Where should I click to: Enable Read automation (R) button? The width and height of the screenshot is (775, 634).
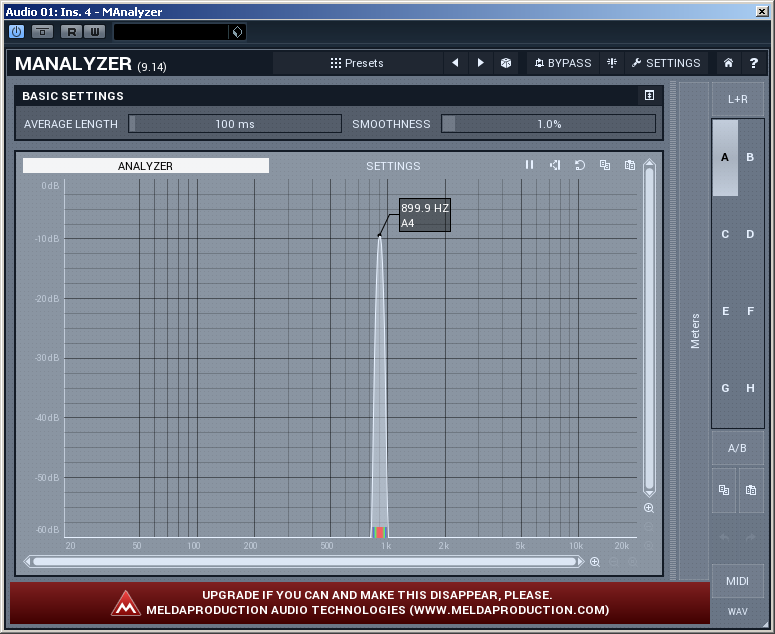click(x=72, y=32)
